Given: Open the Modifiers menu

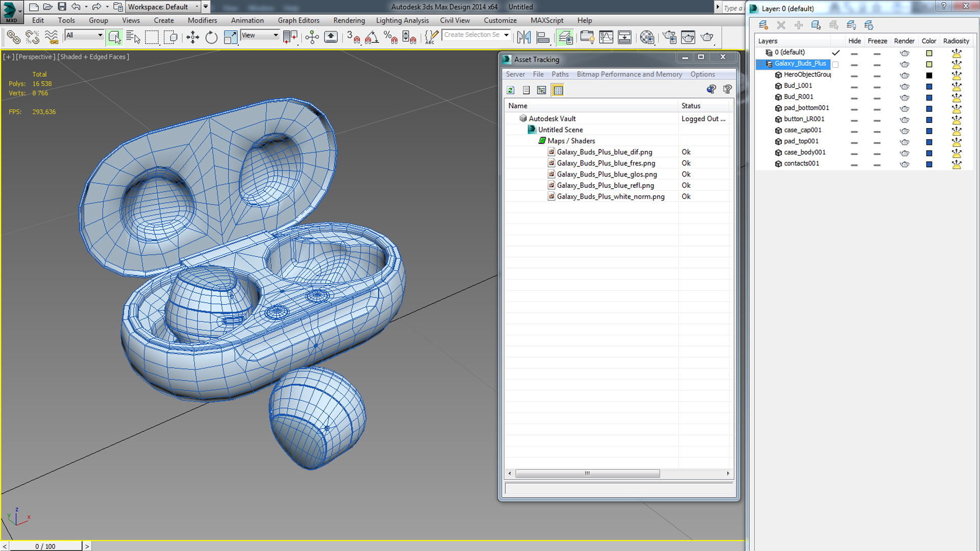Looking at the screenshot, I should point(202,20).
